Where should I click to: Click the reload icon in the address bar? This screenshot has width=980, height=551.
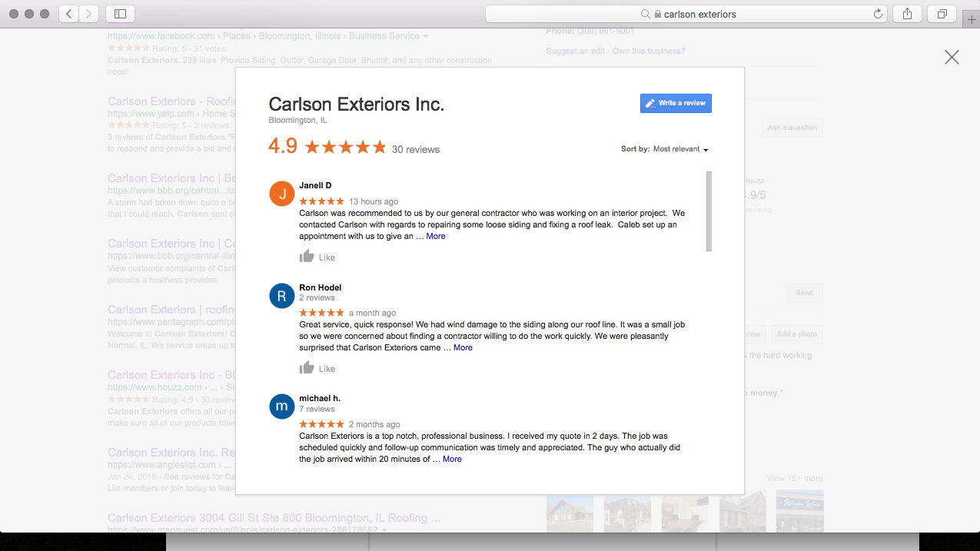[878, 13]
